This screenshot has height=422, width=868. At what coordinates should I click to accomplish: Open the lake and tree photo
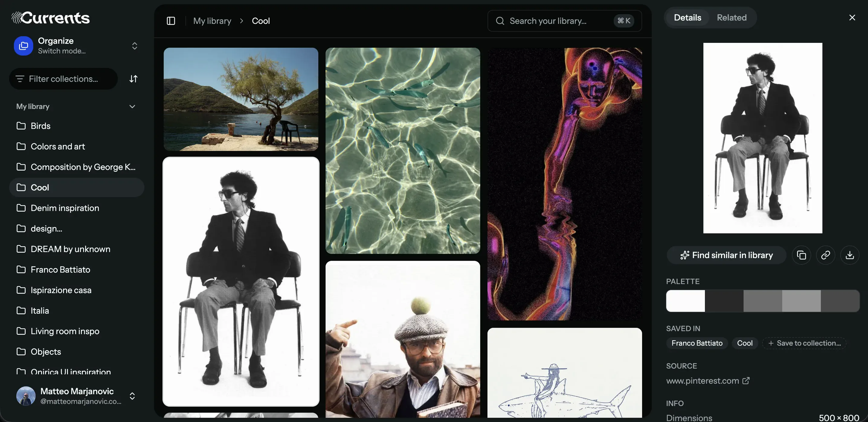tap(241, 99)
